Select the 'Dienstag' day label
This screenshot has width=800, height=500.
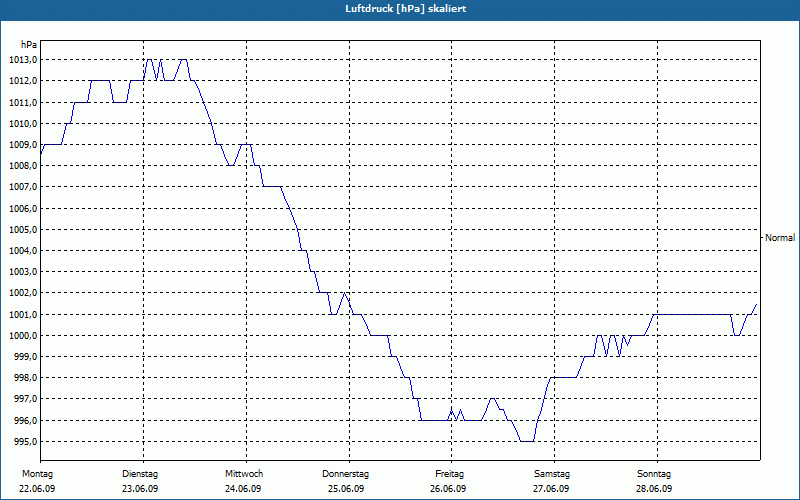coord(140,474)
